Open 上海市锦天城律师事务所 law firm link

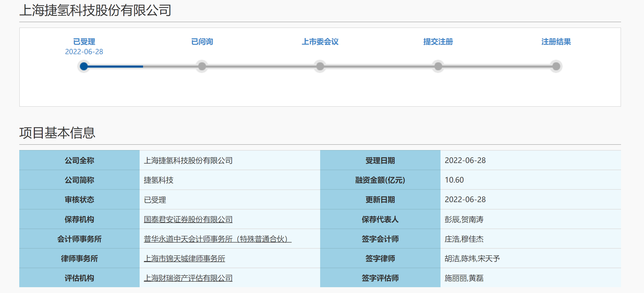[184, 258]
